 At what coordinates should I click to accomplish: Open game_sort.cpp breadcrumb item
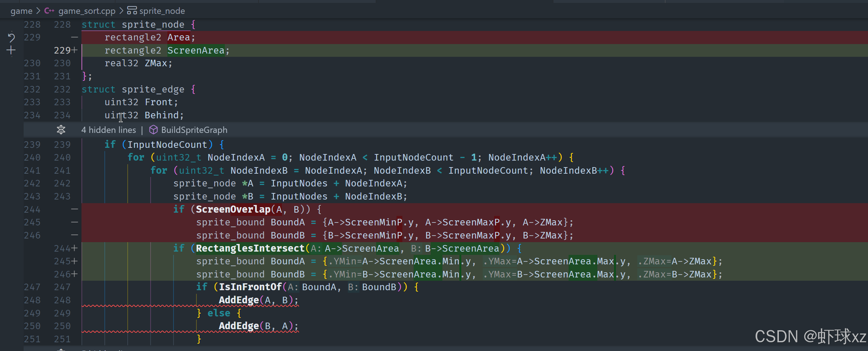coord(87,11)
